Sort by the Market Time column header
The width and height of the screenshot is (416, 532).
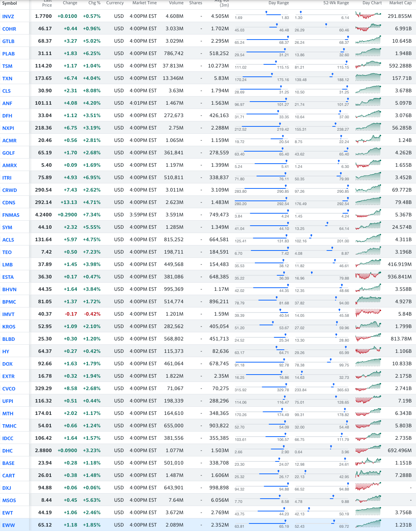coord(144,3)
